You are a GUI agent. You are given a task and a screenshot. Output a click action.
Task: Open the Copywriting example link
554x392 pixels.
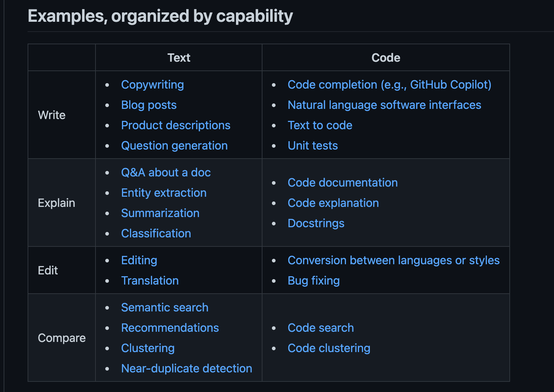(152, 85)
